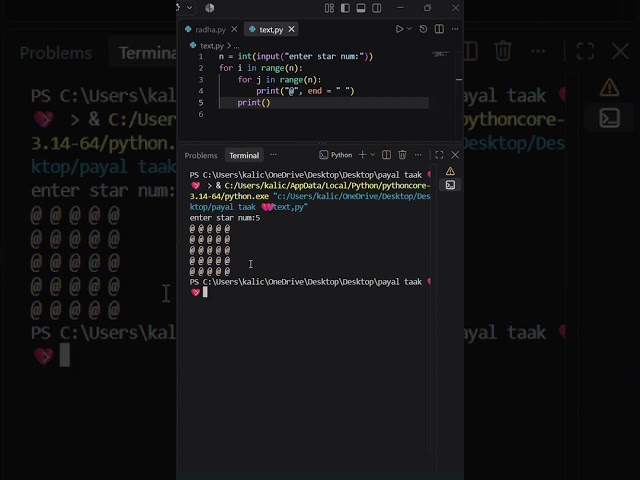Viewport: 640px width, 480px height.
Task: Click the python.exe command text in the terminal
Action: click(229, 196)
